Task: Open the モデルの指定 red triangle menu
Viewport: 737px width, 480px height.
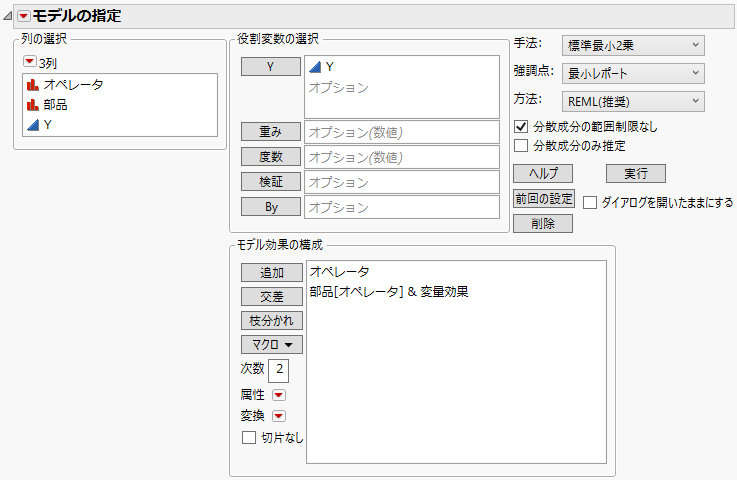Action: (24, 16)
